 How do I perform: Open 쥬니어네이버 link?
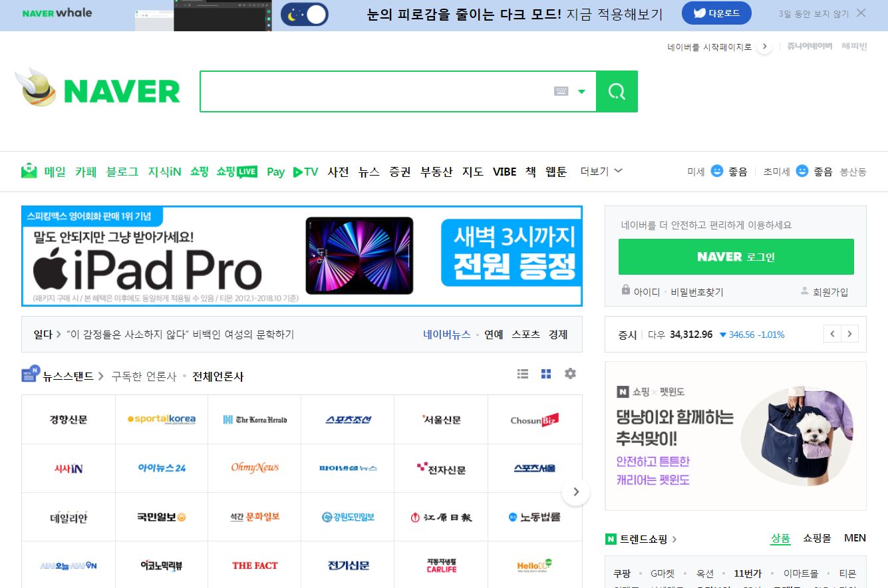click(810, 47)
